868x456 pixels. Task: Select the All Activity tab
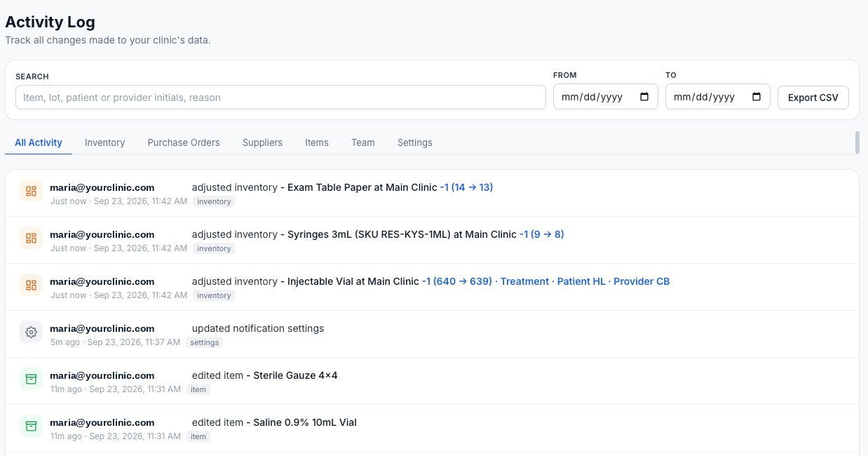39,142
